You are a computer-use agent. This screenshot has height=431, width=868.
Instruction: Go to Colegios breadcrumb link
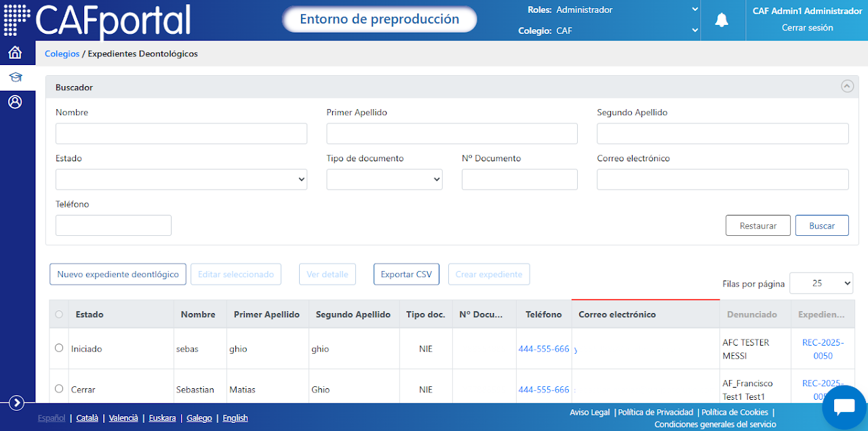pos(62,54)
